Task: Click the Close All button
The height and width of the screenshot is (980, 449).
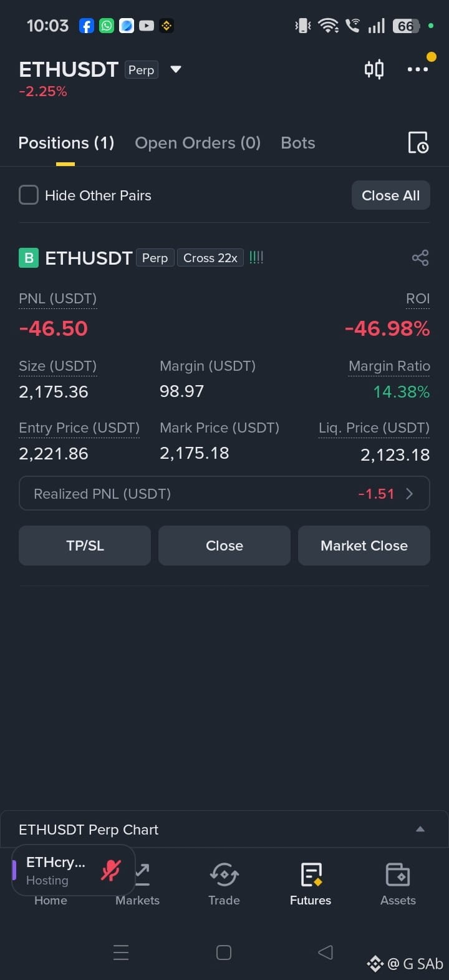Action: click(x=391, y=195)
